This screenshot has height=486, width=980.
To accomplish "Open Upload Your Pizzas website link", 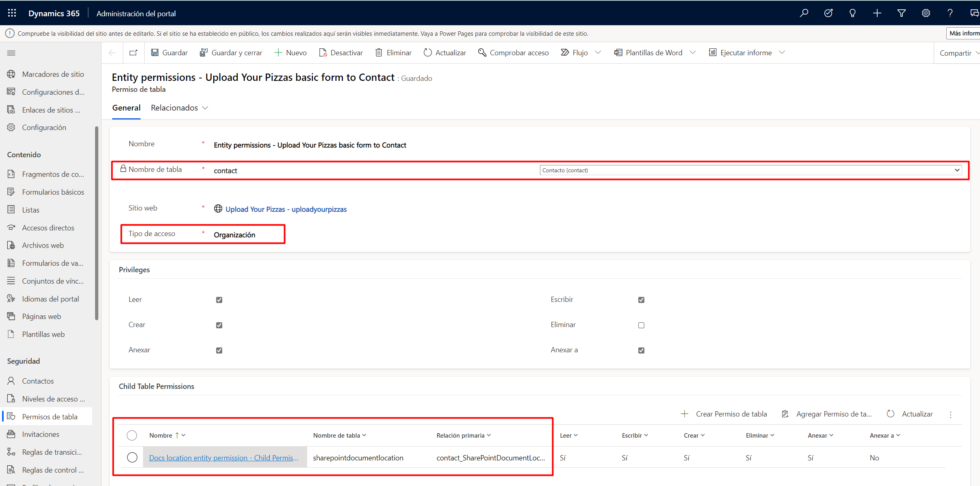I will 286,209.
